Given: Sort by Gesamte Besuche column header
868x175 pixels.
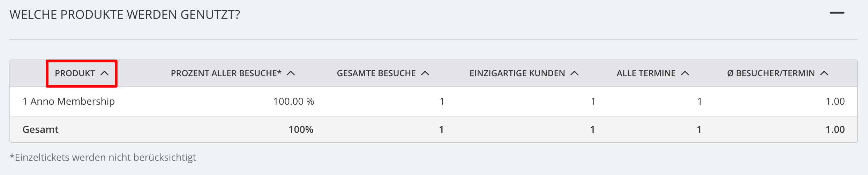Looking at the screenshot, I should tap(376, 73).
